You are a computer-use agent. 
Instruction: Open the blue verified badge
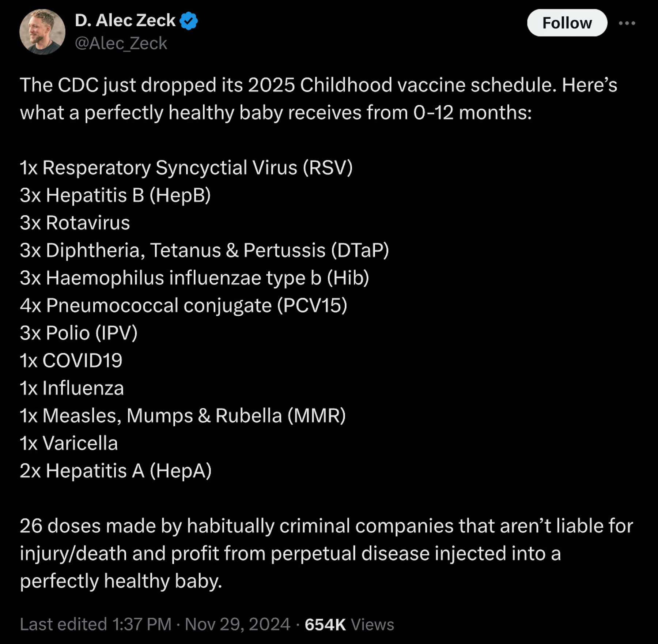coord(189,21)
